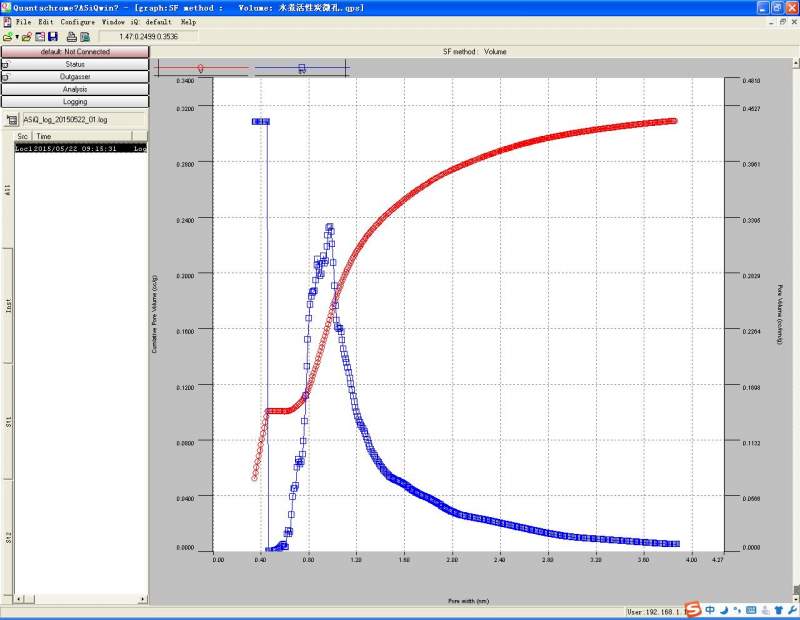800x620 pixels.
Task: Restore the inner graph window
Action: 783,22
